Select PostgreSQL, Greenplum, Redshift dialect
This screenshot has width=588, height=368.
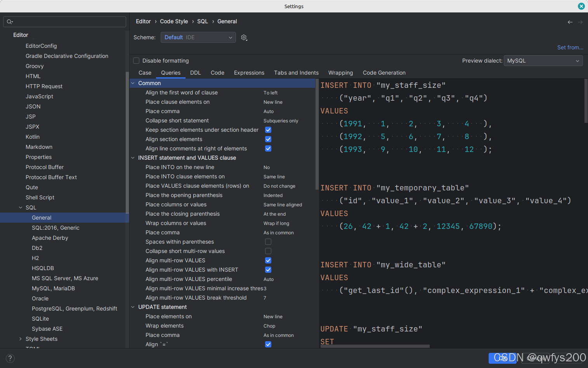(75, 309)
